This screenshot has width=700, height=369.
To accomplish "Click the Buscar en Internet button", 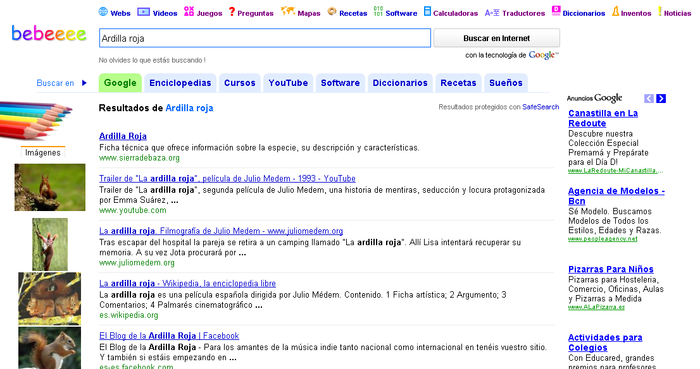I will (x=496, y=38).
